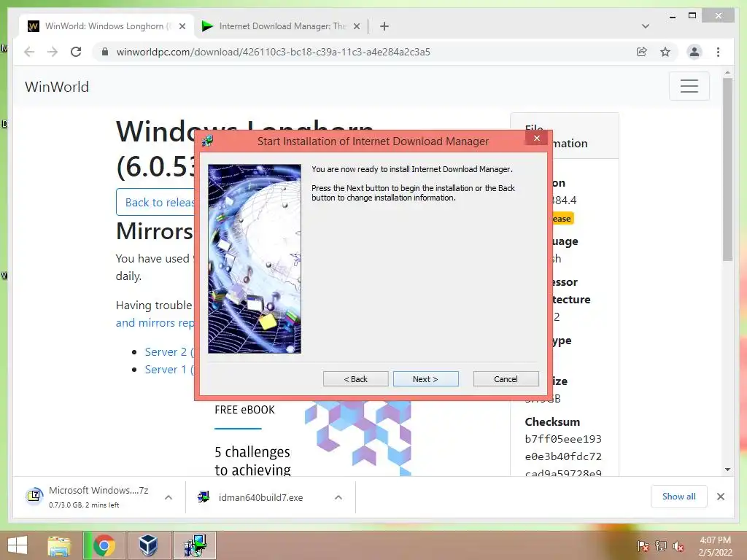Show all downloads
Screen dimensions: 747x560
678,497
